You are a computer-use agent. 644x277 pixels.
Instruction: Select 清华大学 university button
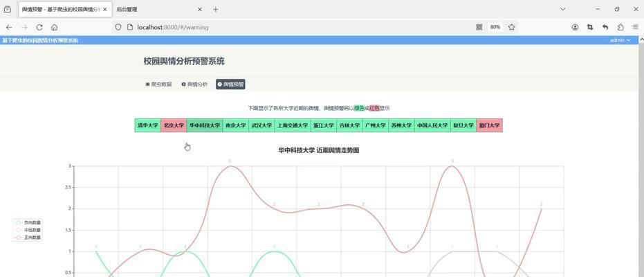[148, 125]
